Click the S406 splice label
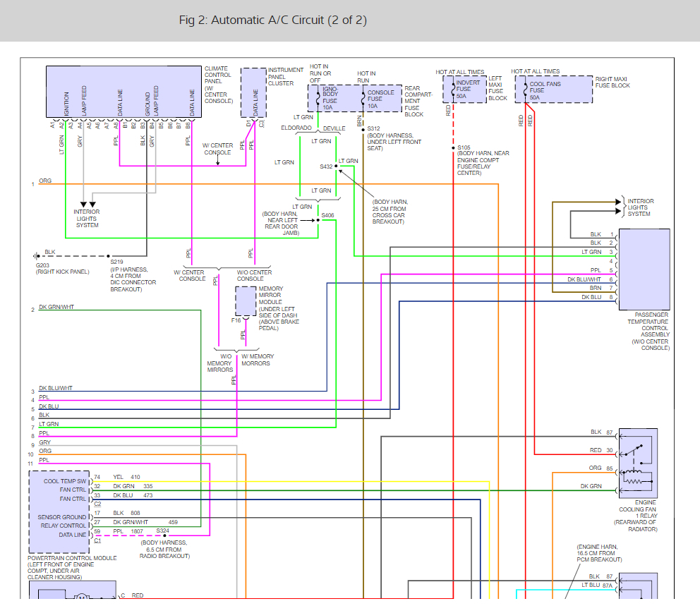This screenshot has width=700, height=606. (x=327, y=215)
